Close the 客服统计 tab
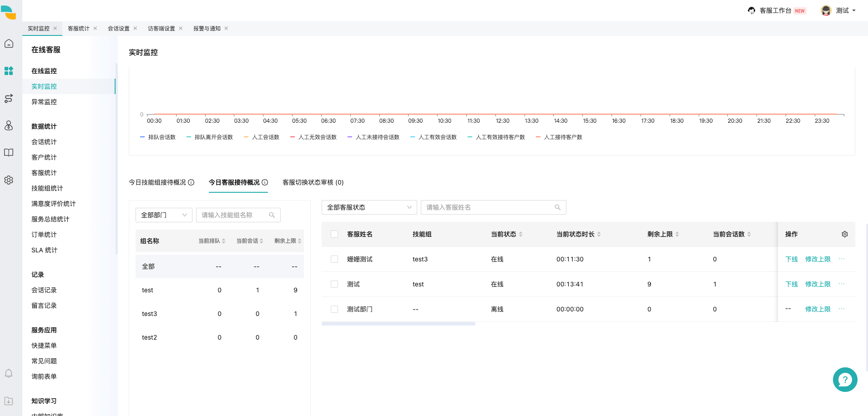This screenshot has height=416, width=868. pos(95,28)
